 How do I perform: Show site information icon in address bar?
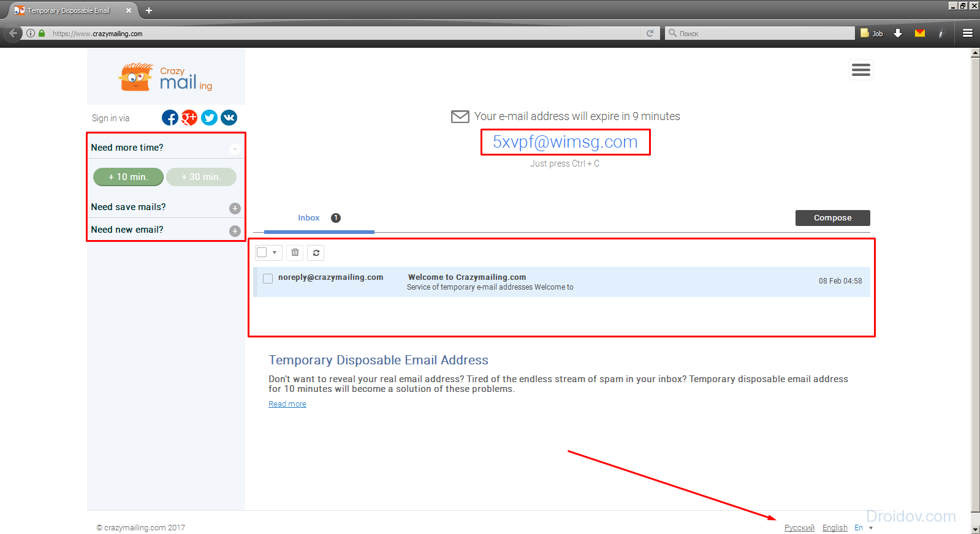pyautogui.click(x=30, y=33)
